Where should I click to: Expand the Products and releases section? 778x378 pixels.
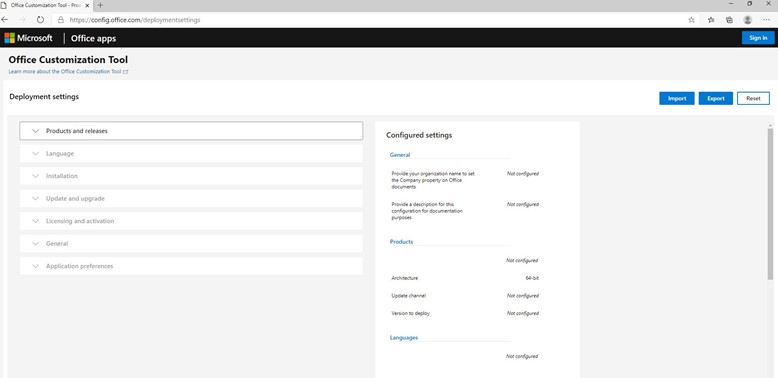click(191, 131)
